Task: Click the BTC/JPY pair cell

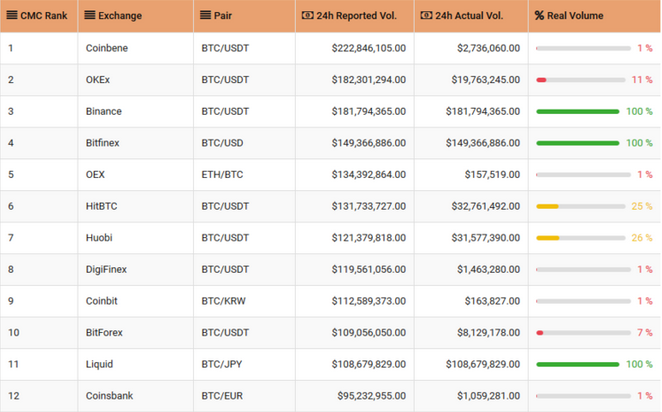Action: click(x=222, y=364)
